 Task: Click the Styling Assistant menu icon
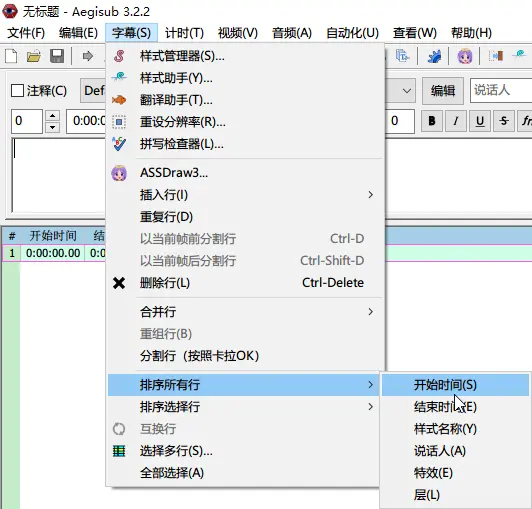tap(119, 78)
